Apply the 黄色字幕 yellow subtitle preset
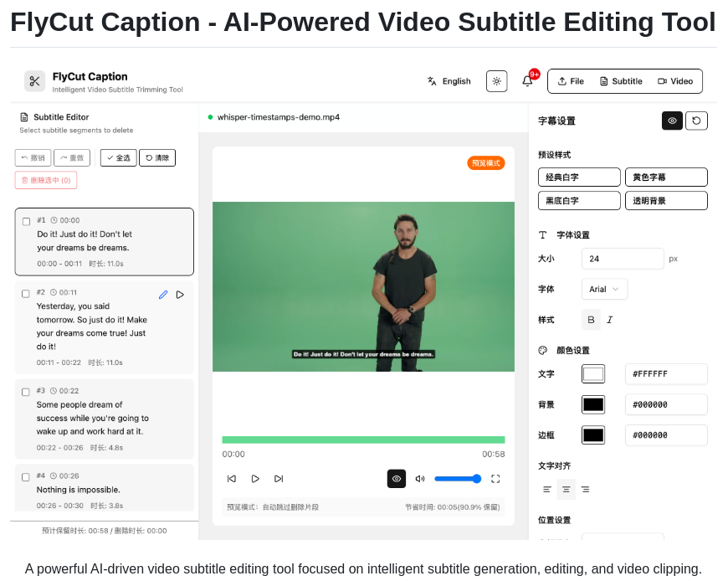The height and width of the screenshot is (581, 728). pos(666,177)
